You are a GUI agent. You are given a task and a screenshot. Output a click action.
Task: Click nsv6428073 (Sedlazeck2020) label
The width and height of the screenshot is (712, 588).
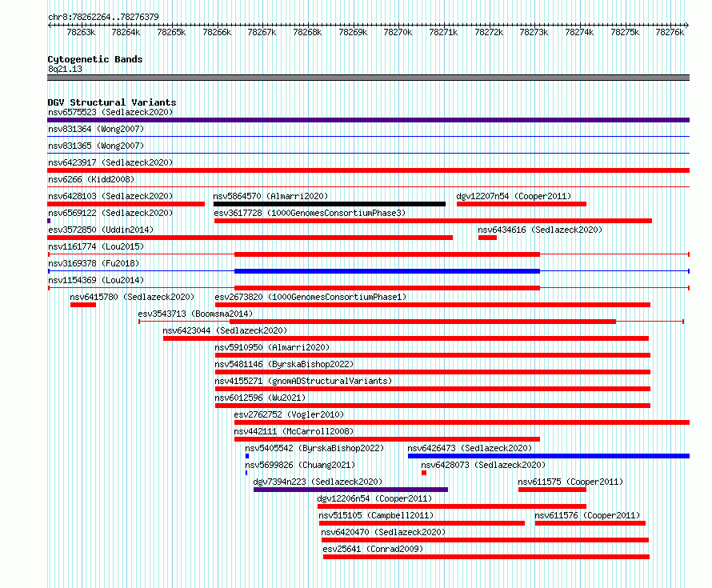(483, 465)
